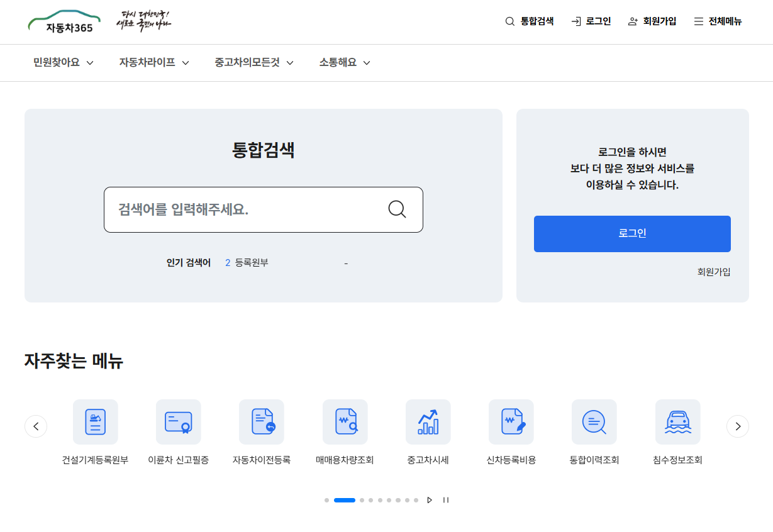
Task: Show next 자주찾는 메뉴 items
Action: (738, 426)
